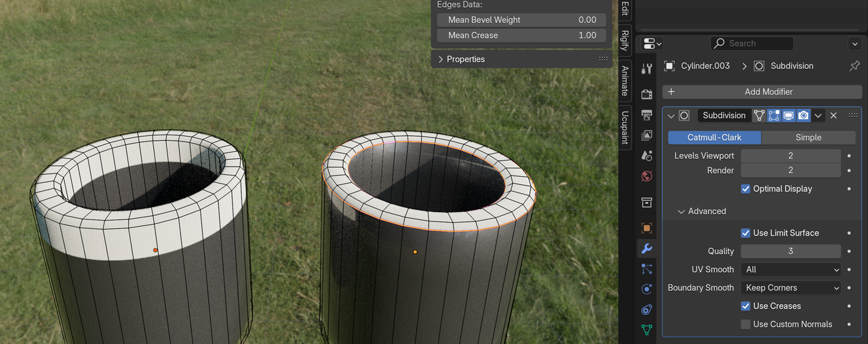Click the Subdivision modifier name field
868x344 pixels.
(724, 116)
